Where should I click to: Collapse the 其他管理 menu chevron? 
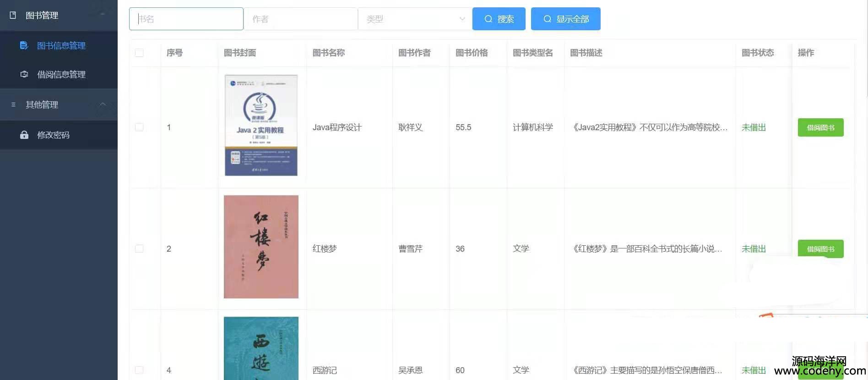(x=103, y=104)
